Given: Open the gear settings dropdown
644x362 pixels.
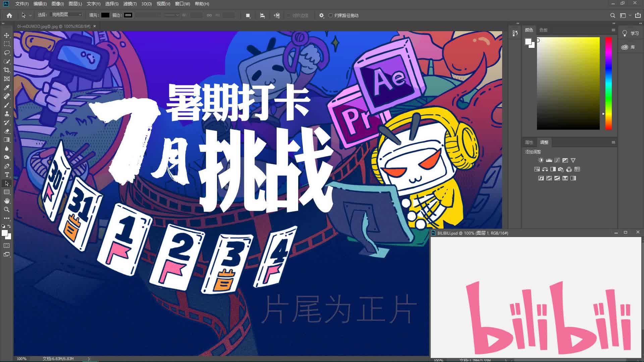Looking at the screenshot, I should point(321,15).
